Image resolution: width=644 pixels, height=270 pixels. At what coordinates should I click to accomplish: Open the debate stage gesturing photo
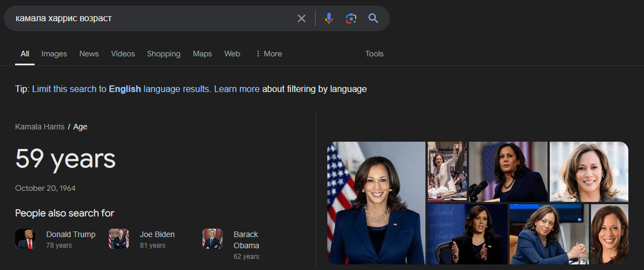[x=467, y=234]
